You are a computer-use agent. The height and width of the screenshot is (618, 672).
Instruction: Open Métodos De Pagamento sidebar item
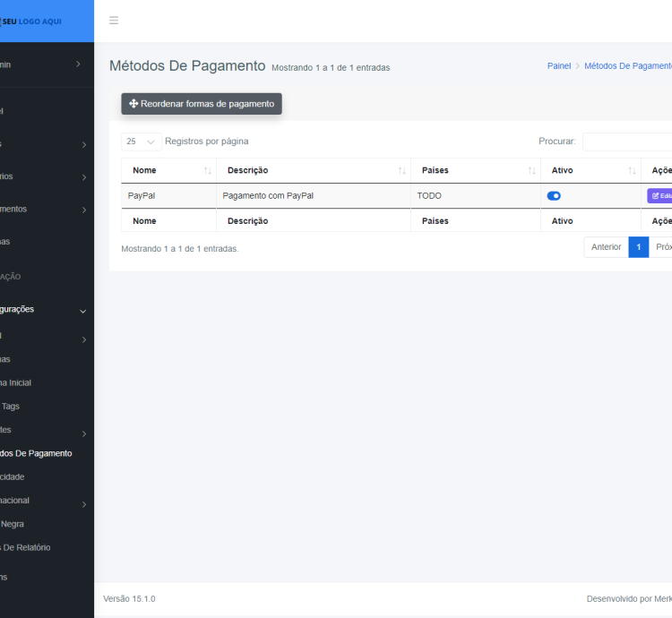(x=36, y=453)
